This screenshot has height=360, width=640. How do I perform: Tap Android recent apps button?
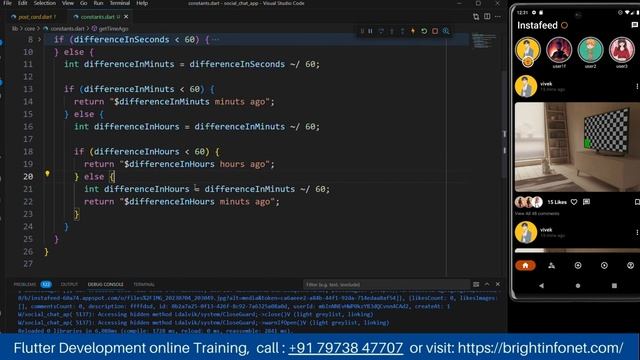(x=614, y=286)
